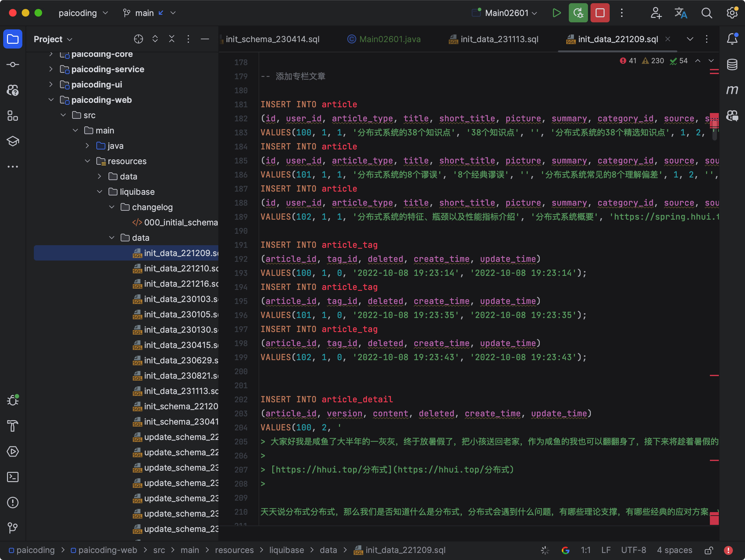Viewport: 745px width, 560px height.
Task: Click the Debug rerun button in toolbar
Action: (x=578, y=13)
